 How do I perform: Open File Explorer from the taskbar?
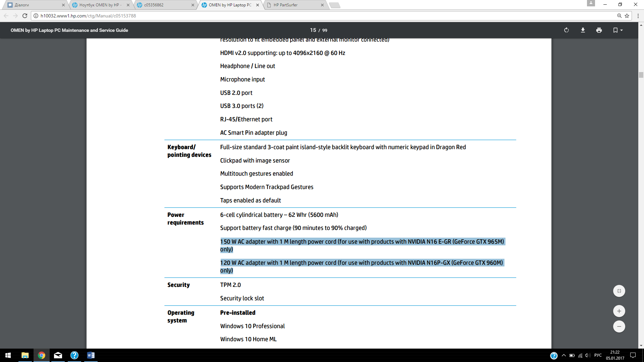[25, 355]
